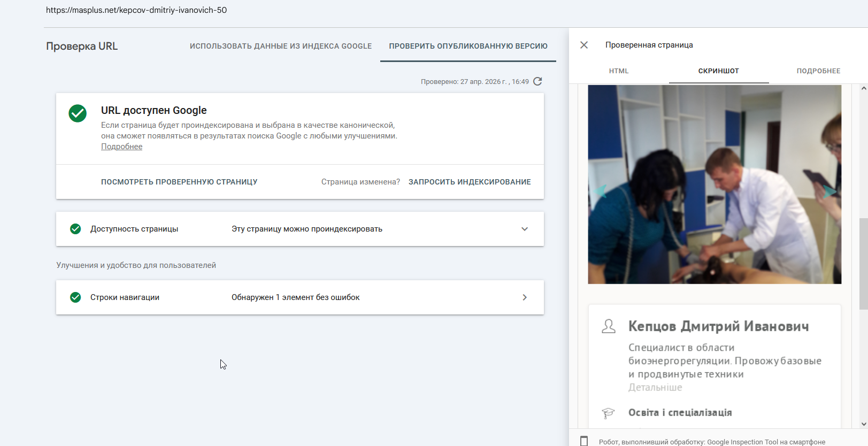Click the Страница изменена? label

(x=360, y=182)
